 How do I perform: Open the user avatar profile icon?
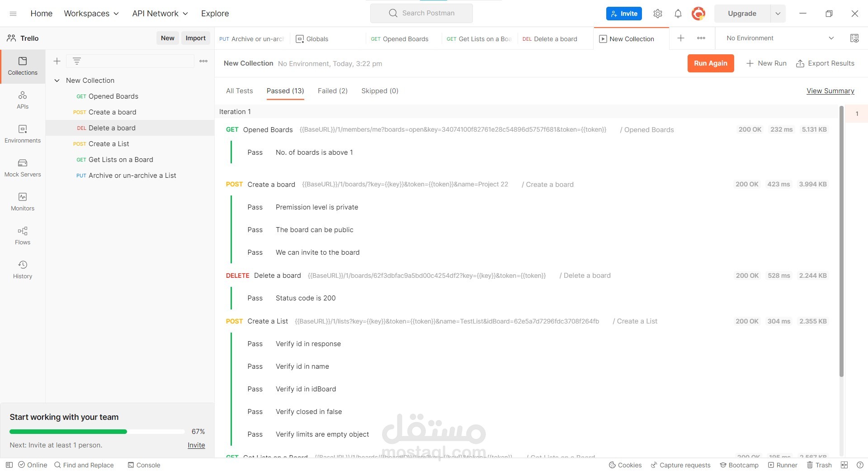point(698,14)
